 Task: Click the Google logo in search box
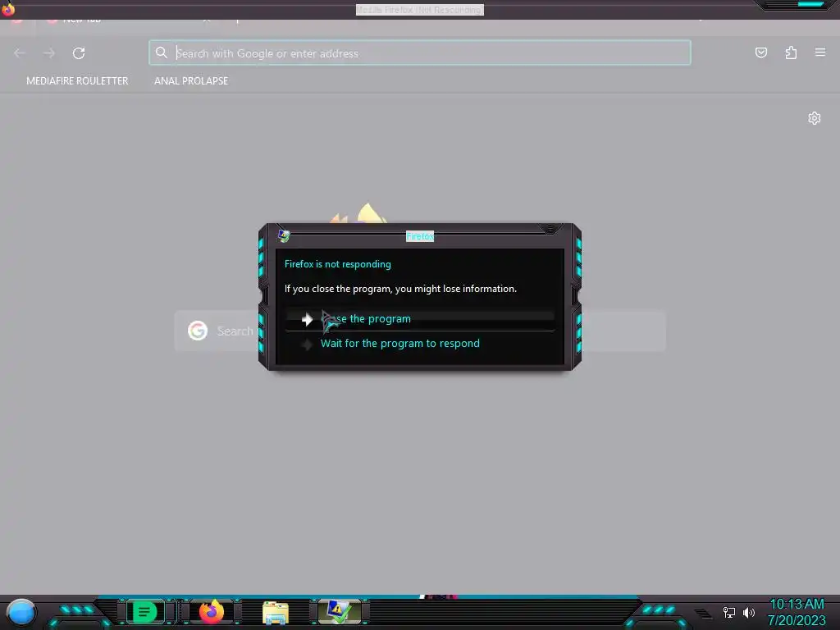click(198, 331)
